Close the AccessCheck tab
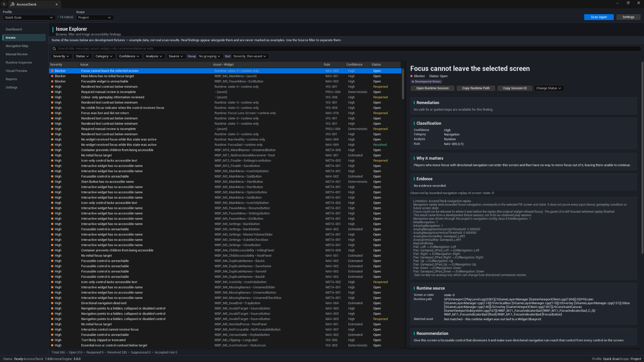The width and height of the screenshot is (644, 362). point(57,4)
